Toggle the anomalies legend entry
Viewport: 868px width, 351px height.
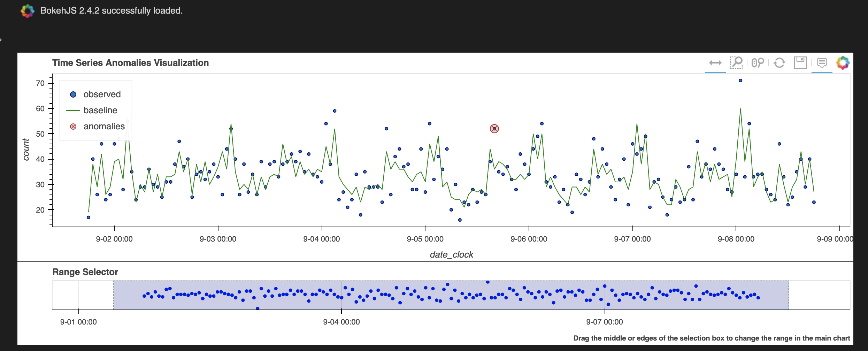pyautogui.click(x=97, y=127)
